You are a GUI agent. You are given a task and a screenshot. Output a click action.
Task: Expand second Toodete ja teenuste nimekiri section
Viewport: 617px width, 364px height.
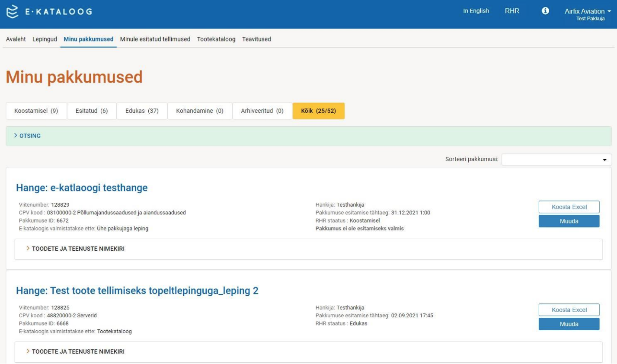pos(78,351)
